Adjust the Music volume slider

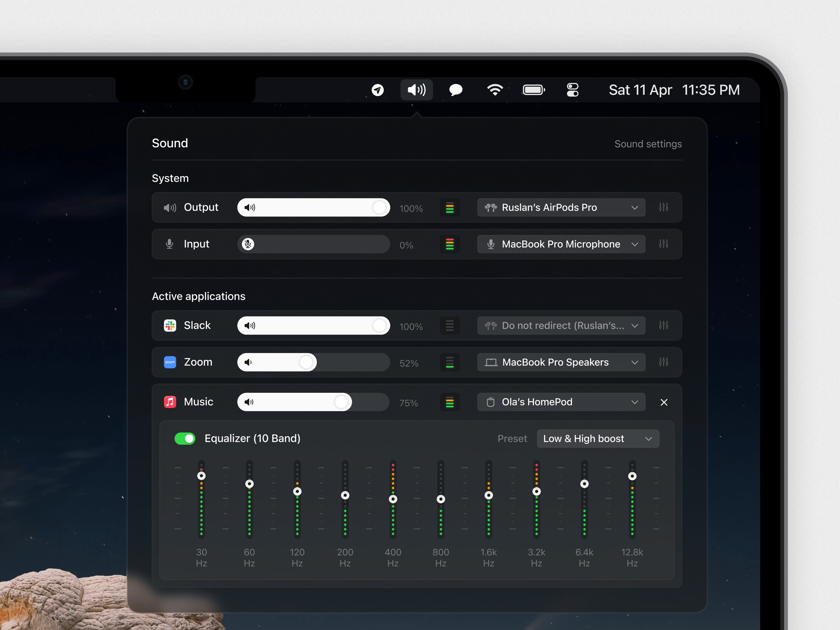[x=314, y=402]
